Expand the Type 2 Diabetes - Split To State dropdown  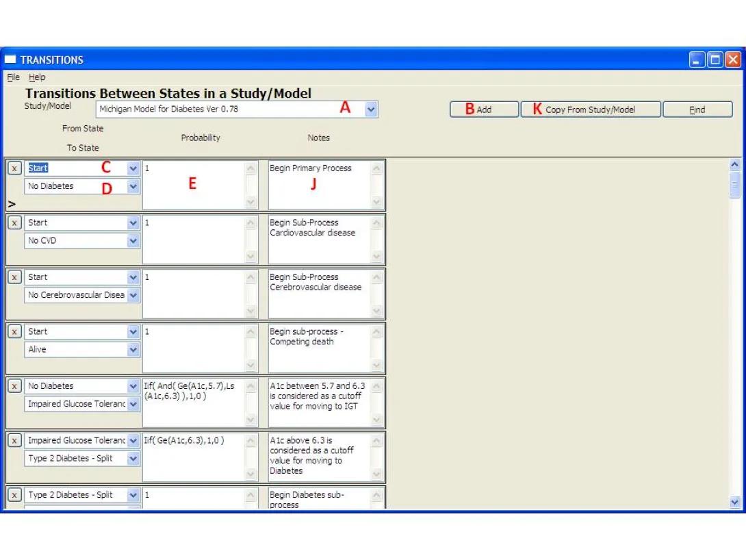pyautogui.click(x=133, y=459)
